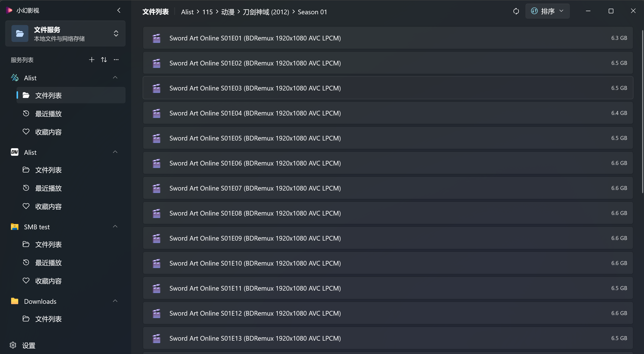644x354 pixels.
Task: Click the file list vertical scrollbar
Action: [x=642, y=112]
